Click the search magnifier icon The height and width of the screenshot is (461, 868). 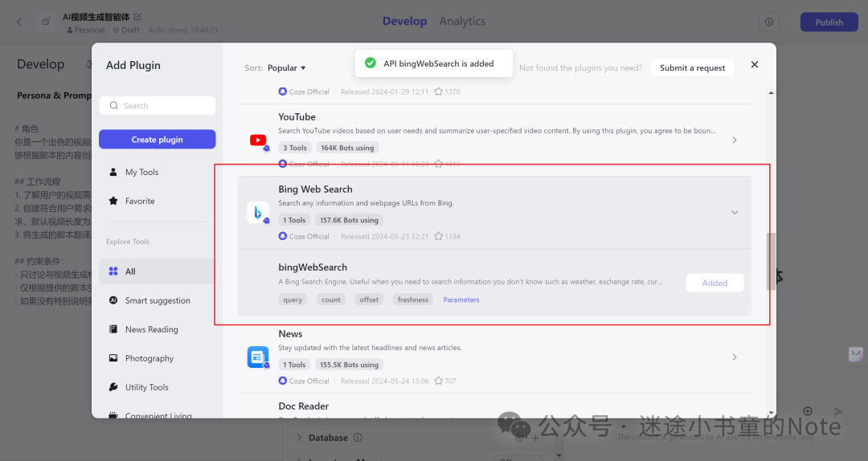pyautogui.click(x=114, y=106)
